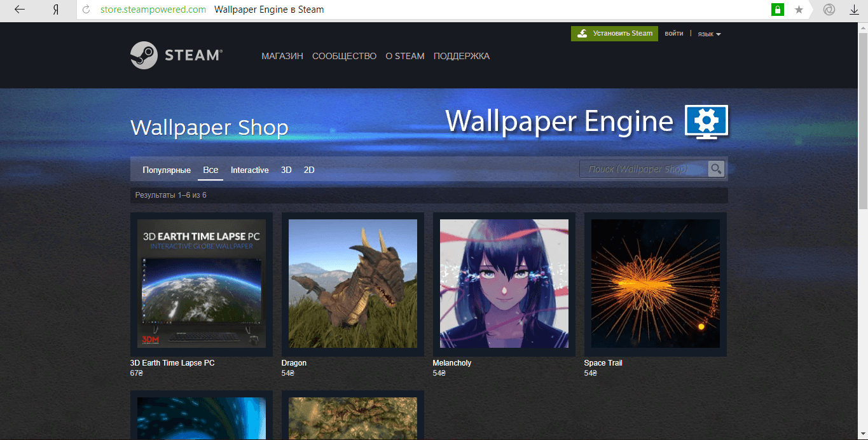Click the 67₴ price under 3D Earth
868x440 pixels.
(136, 373)
